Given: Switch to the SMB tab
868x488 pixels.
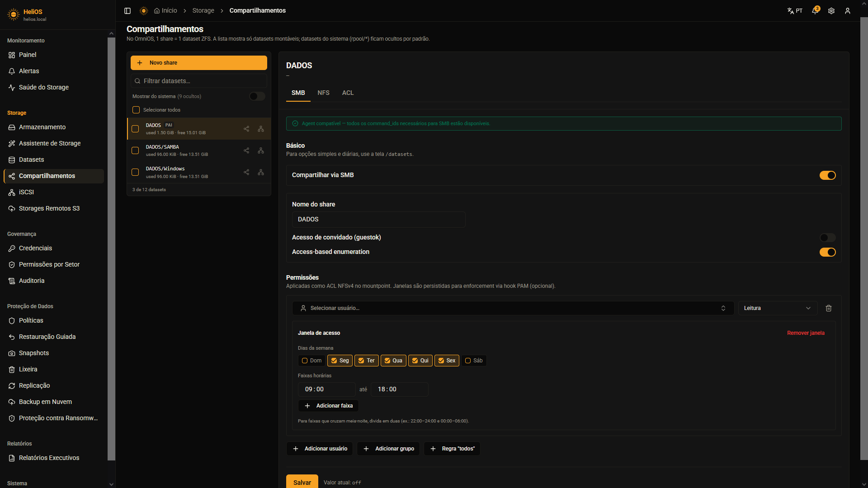Looking at the screenshot, I should [298, 93].
